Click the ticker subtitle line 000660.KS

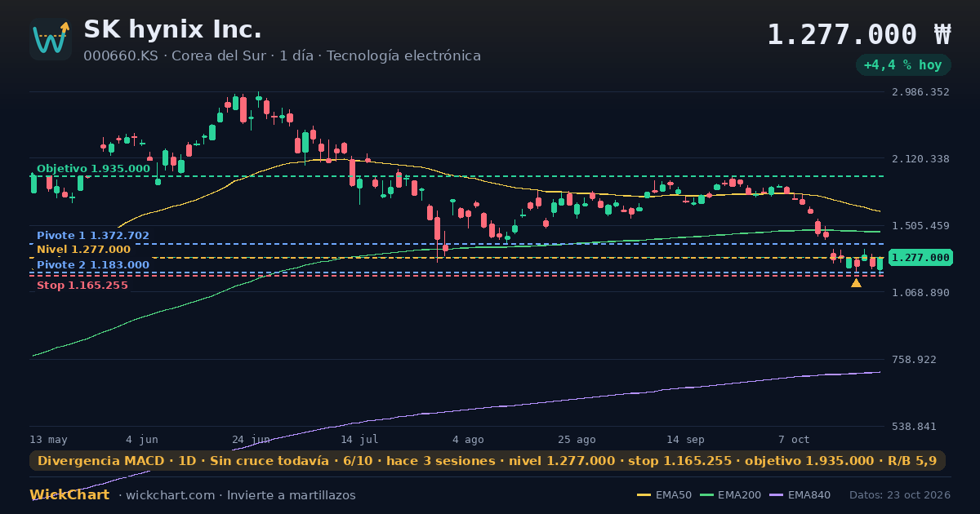pos(282,56)
